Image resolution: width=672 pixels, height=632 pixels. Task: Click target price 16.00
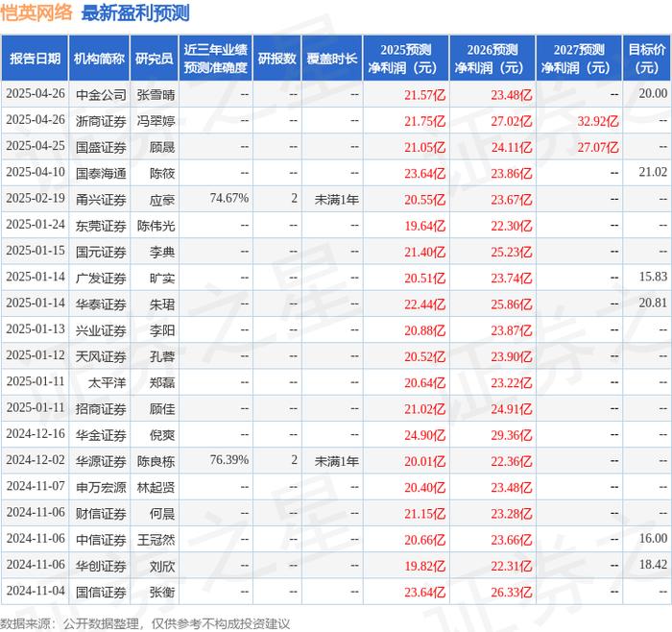(653, 538)
